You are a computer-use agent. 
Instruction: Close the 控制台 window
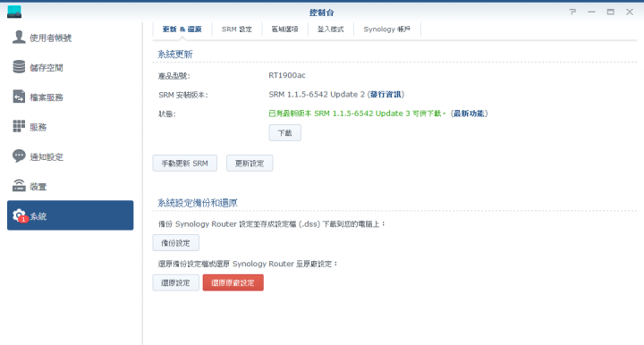[x=630, y=12]
